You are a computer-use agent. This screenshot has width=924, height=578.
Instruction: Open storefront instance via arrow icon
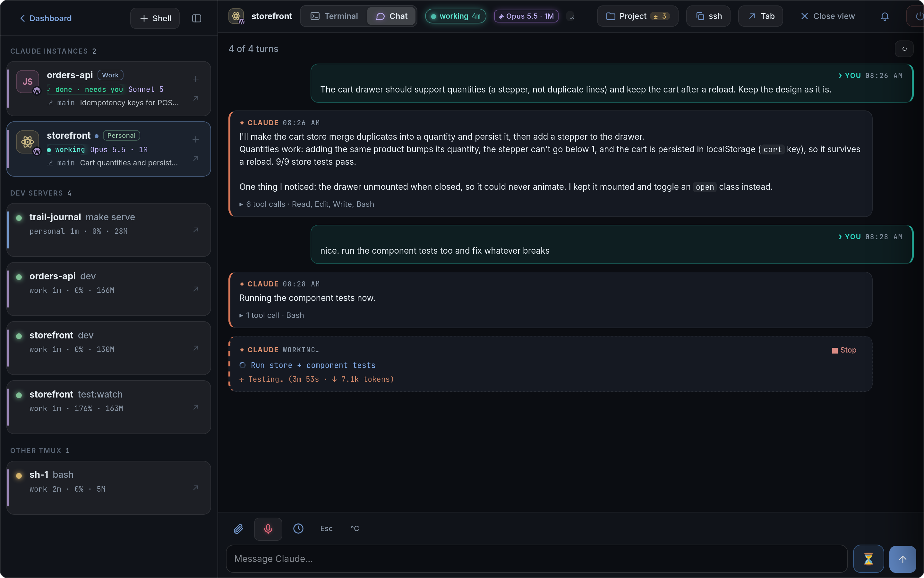[195, 159]
